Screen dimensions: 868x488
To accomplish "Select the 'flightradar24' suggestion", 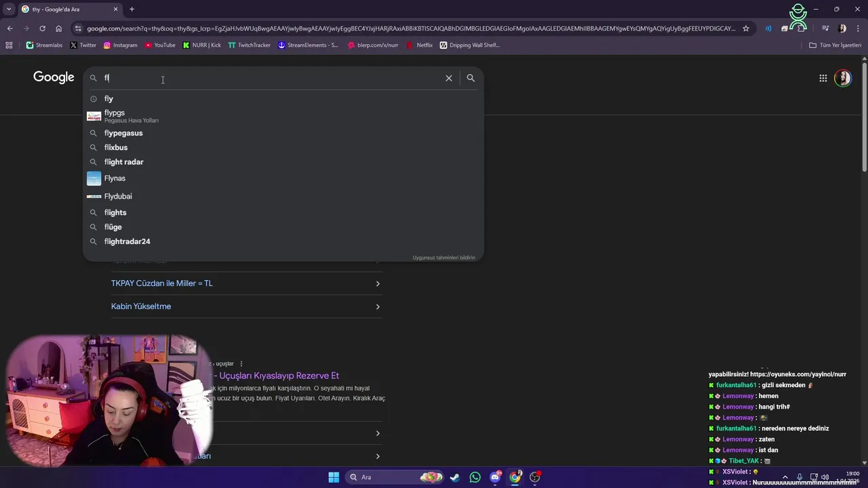I will (x=283, y=241).
